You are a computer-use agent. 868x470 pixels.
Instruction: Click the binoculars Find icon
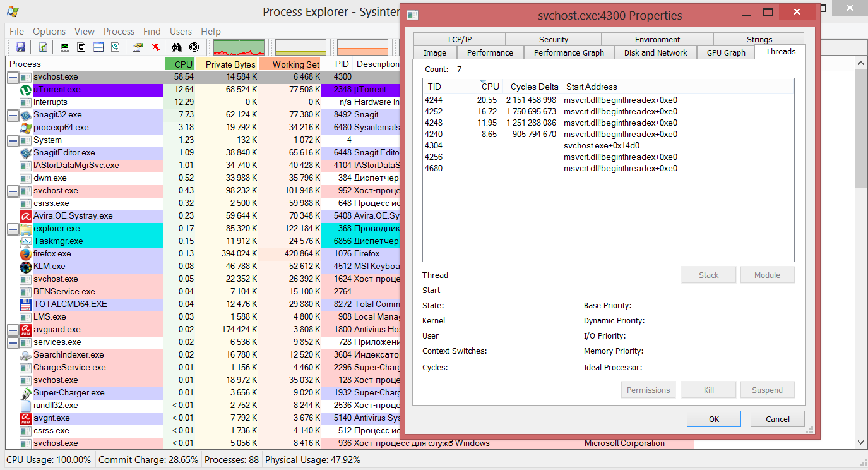tap(177, 47)
